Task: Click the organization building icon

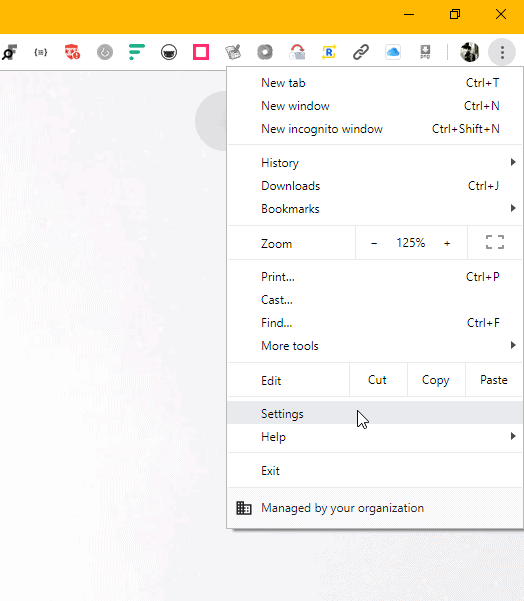Action: pos(244,508)
